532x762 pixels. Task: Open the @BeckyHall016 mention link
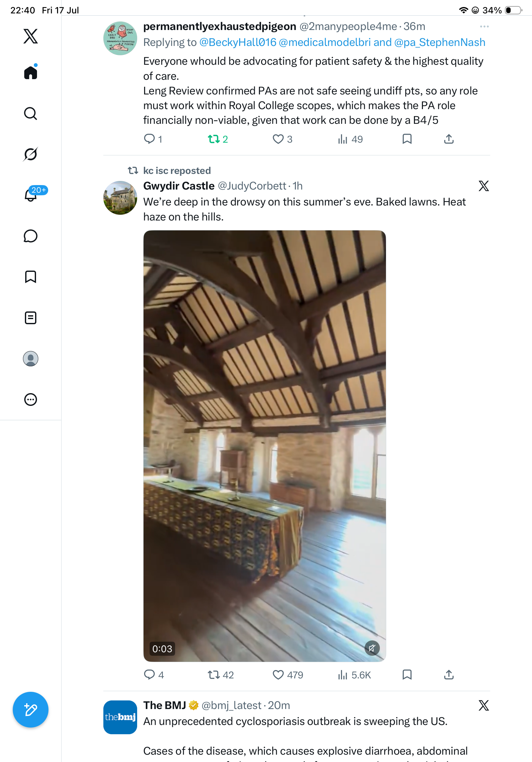click(x=238, y=42)
